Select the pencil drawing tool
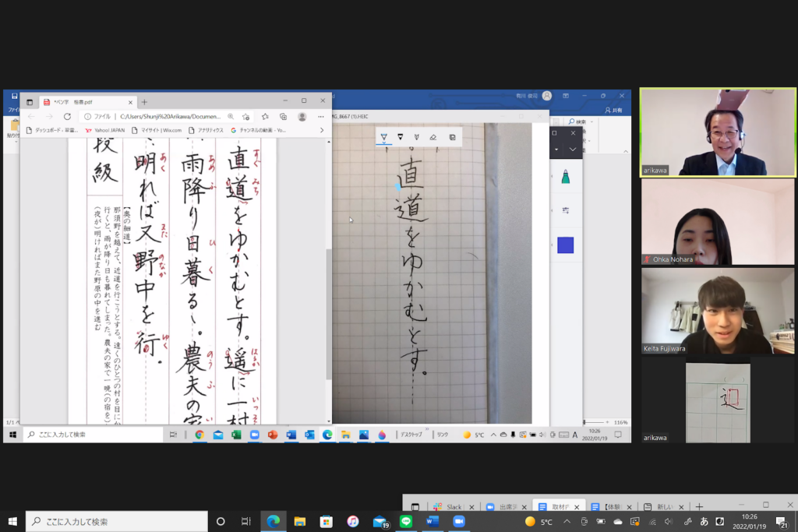This screenshot has width=798, height=532. (x=401, y=137)
